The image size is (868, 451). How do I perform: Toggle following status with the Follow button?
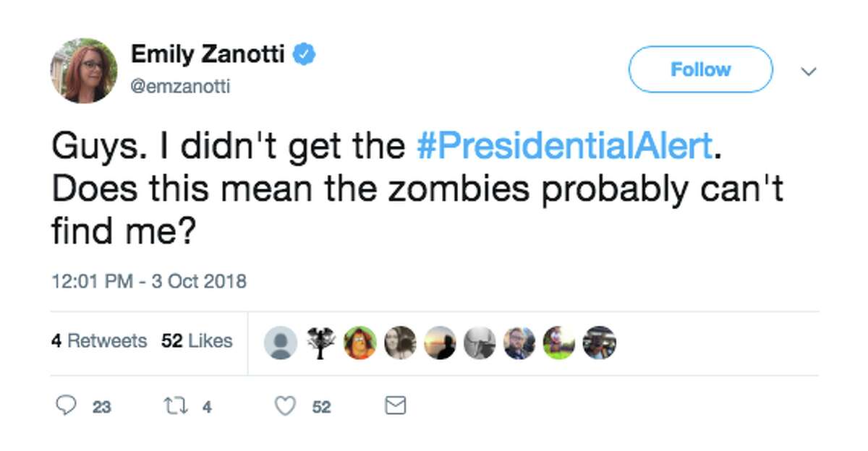coord(699,69)
